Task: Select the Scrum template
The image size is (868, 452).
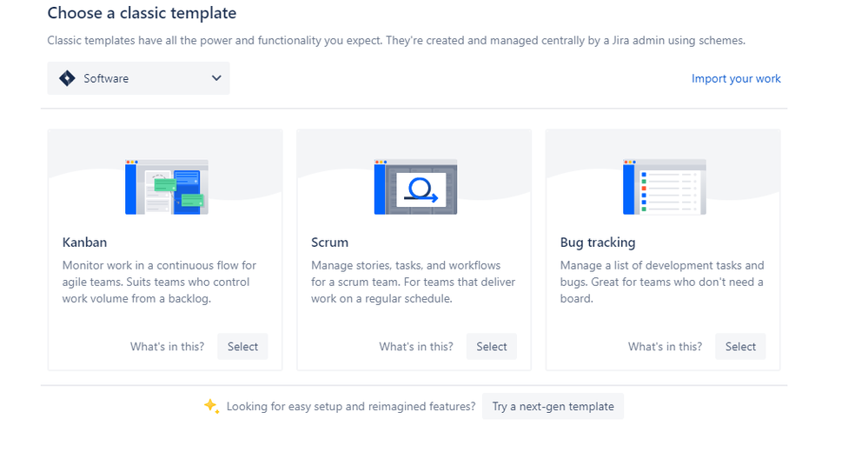Action: click(x=492, y=346)
